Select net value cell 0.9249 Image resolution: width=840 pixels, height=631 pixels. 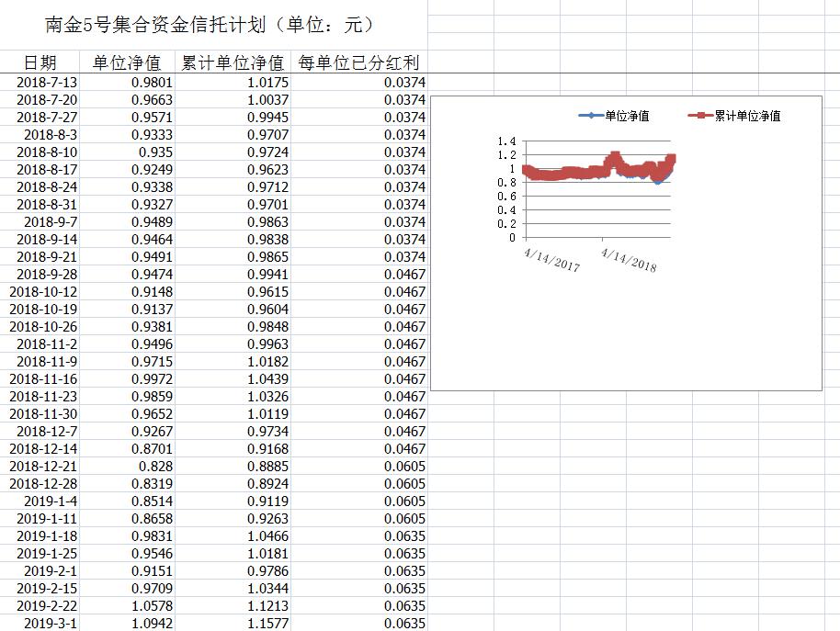[128, 170]
